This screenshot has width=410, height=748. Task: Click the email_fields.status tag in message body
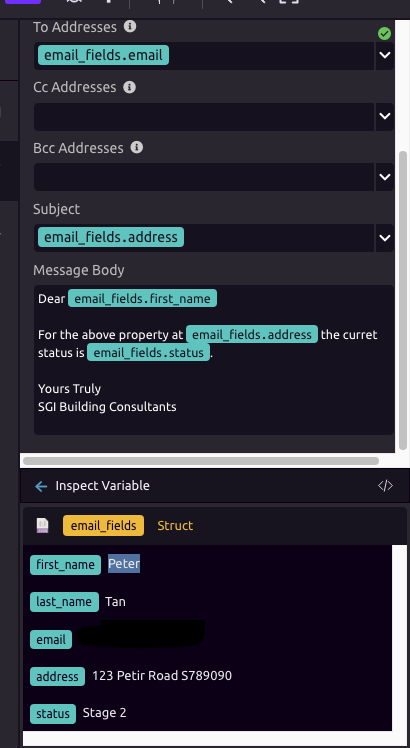[x=148, y=353]
